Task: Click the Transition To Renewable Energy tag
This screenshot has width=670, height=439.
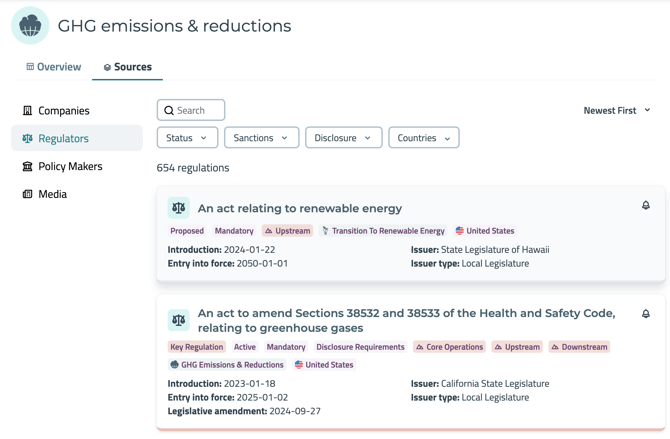Action: point(383,231)
